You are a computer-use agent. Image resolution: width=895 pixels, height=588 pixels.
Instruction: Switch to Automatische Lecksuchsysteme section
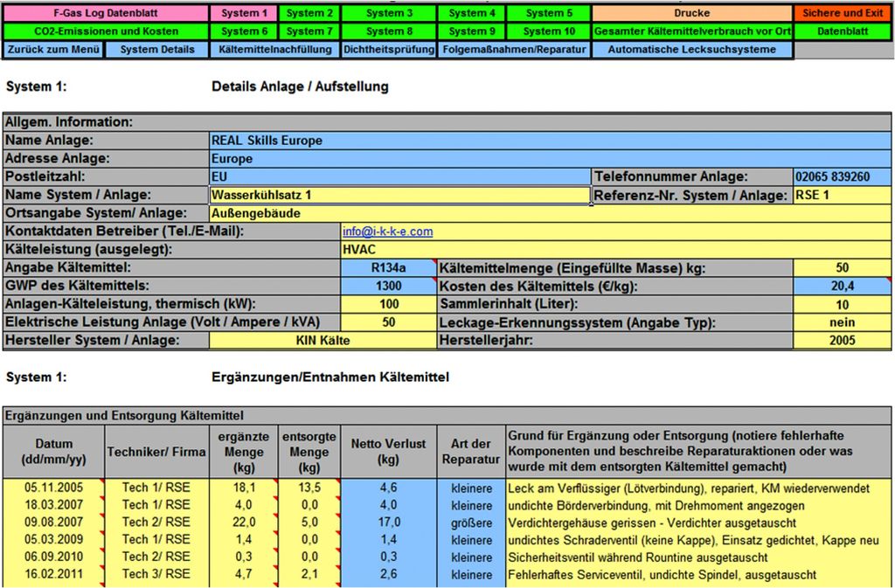point(692,50)
